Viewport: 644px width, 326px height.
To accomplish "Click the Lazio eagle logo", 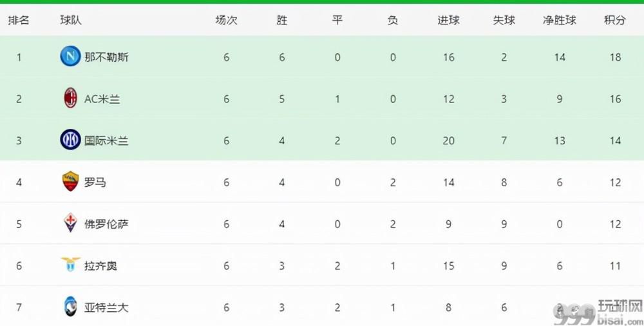I will coord(70,265).
